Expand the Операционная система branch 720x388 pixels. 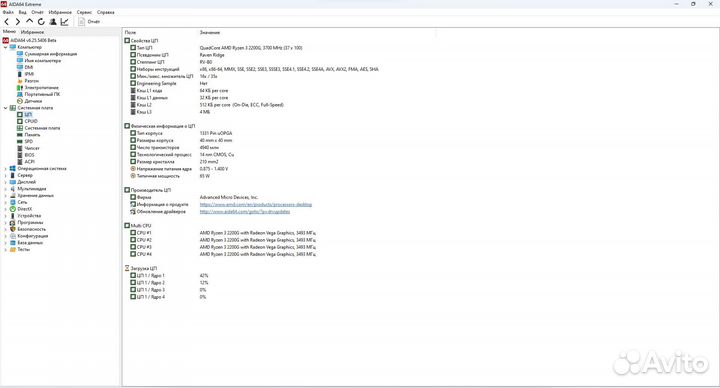click(x=6, y=169)
